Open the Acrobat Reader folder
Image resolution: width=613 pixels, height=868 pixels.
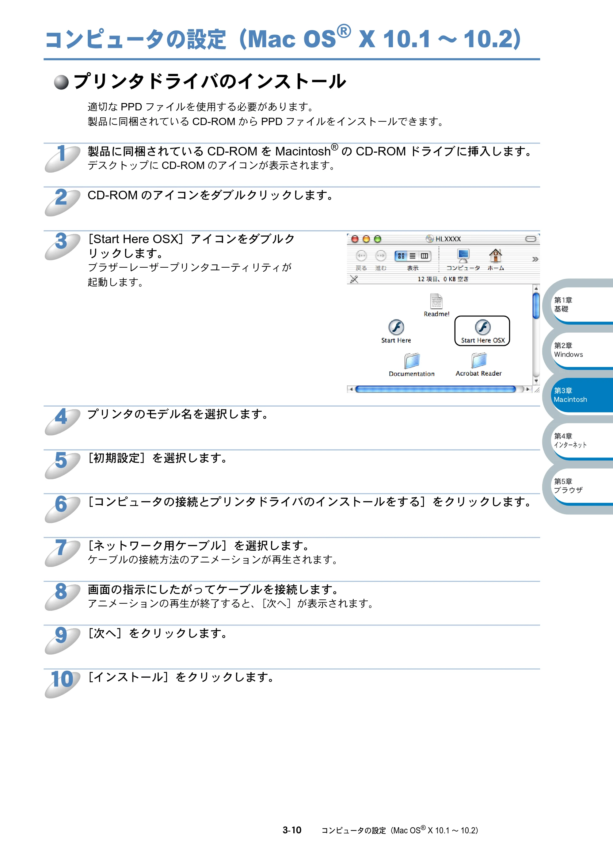479,361
